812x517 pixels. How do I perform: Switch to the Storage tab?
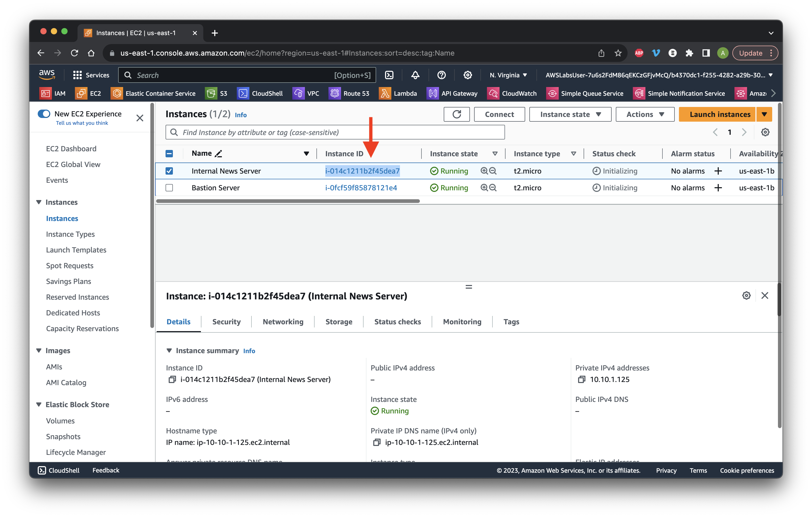[x=339, y=322]
